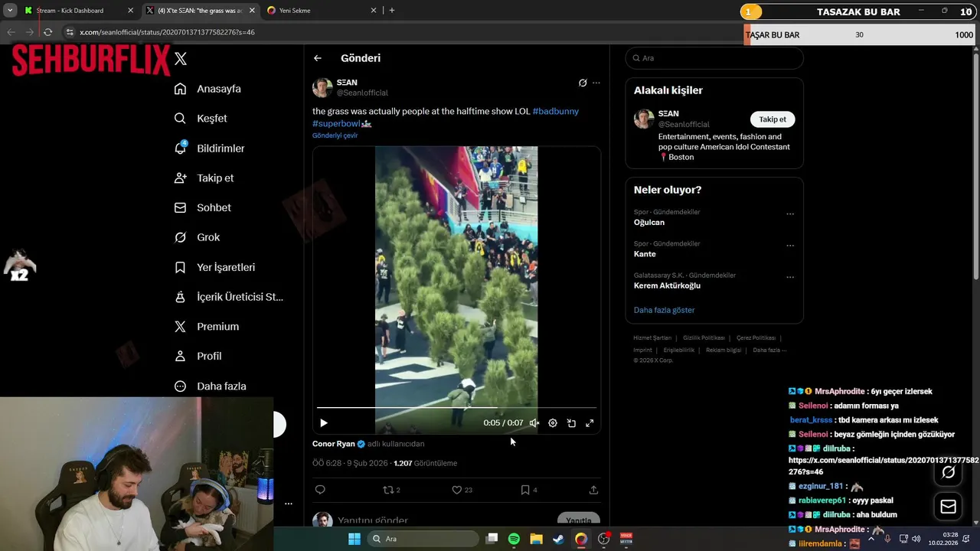Click Daha fazla göster link
980x551 pixels.
point(664,310)
